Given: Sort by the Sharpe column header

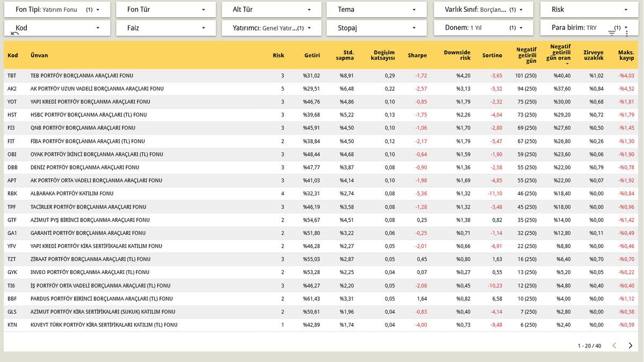Looking at the screenshot, I should [418, 55].
